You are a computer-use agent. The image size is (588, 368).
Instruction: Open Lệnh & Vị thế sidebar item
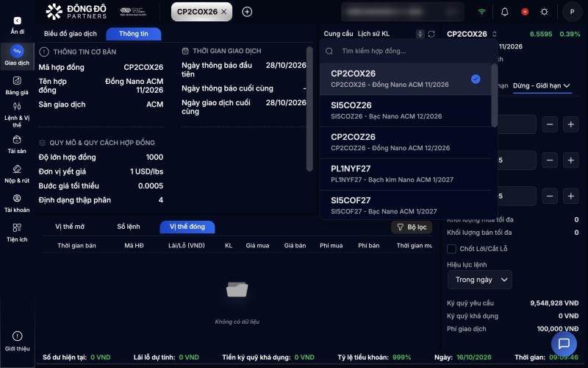point(17,115)
